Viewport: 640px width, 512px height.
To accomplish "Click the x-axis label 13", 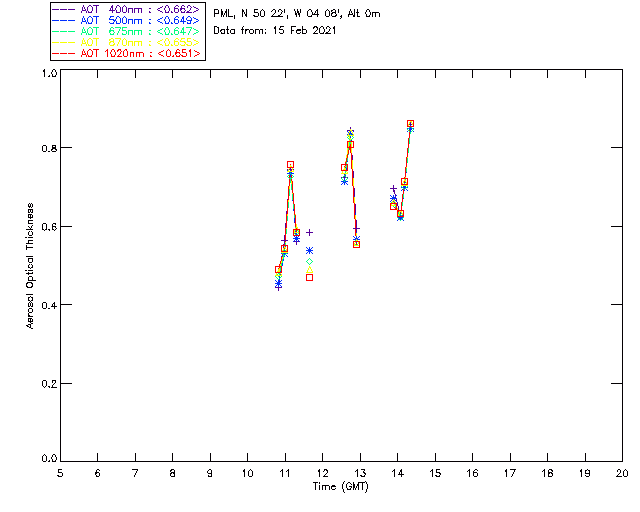I will pyautogui.click(x=360, y=473).
